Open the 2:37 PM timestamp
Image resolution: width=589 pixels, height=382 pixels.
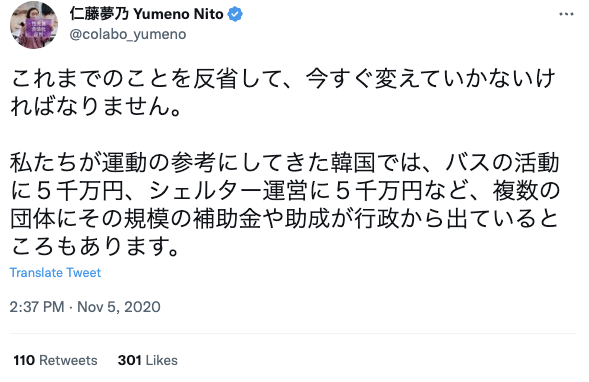[37, 307]
